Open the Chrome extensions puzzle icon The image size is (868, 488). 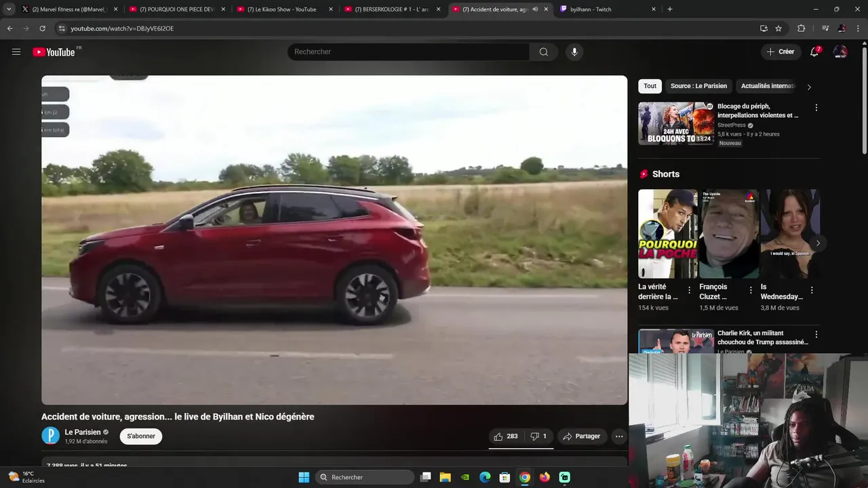[802, 28]
